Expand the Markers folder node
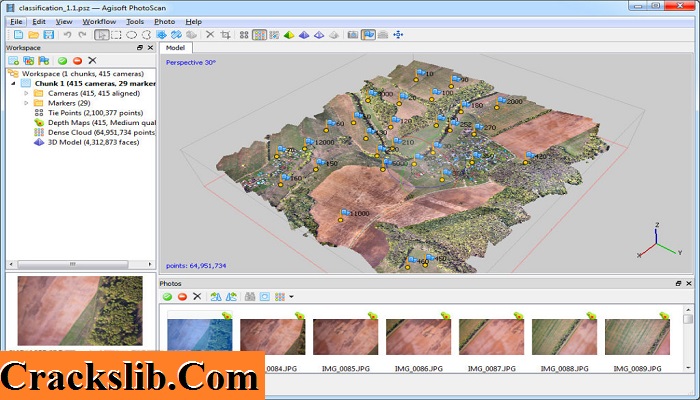The width and height of the screenshot is (700, 400). (x=26, y=103)
